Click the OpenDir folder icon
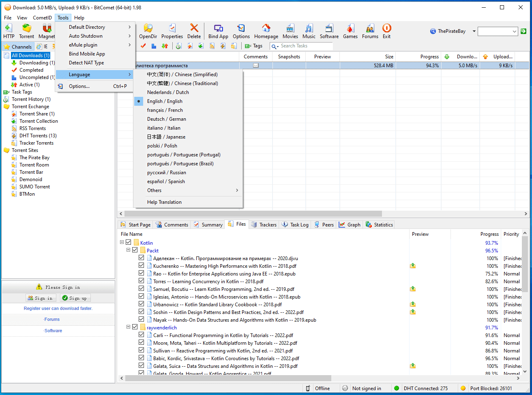This screenshot has width=532, height=395. [148, 31]
